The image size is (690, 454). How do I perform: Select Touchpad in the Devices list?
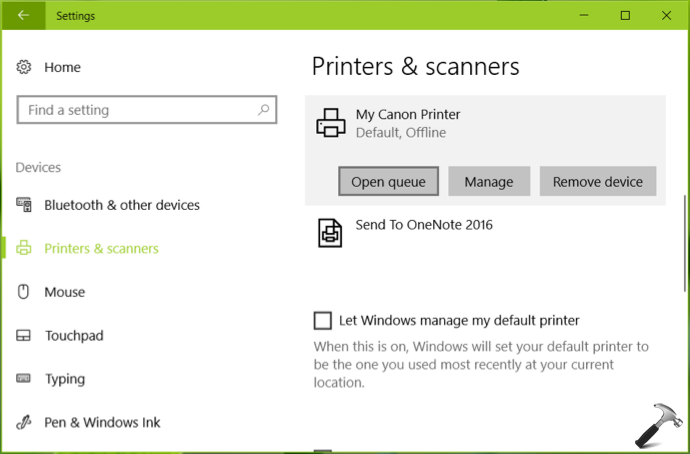(74, 336)
